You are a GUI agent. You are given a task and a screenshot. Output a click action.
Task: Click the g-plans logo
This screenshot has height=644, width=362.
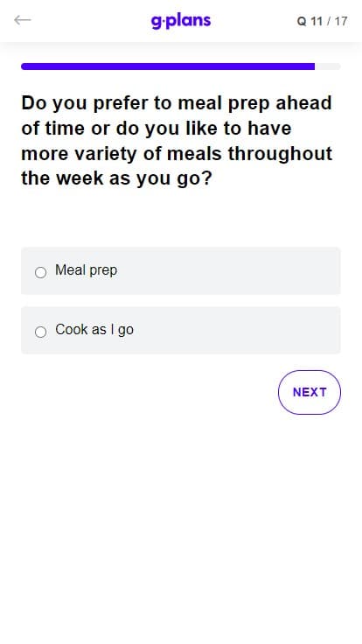[x=181, y=21]
